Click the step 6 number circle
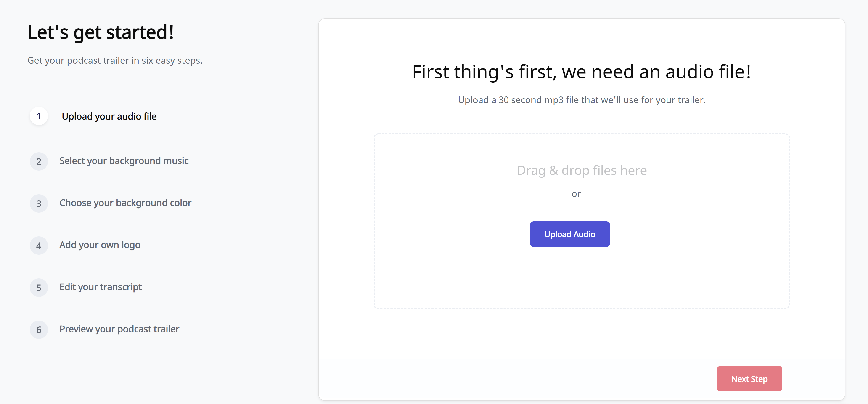 pyautogui.click(x=39, y=329)
